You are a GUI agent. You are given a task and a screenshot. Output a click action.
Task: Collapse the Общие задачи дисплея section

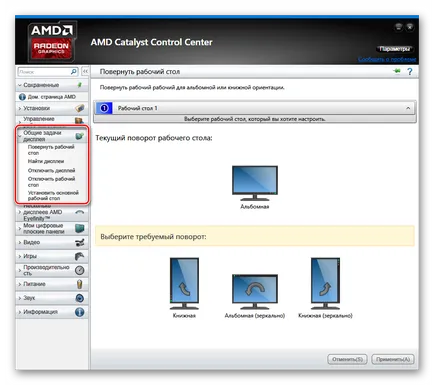(20, 136)
